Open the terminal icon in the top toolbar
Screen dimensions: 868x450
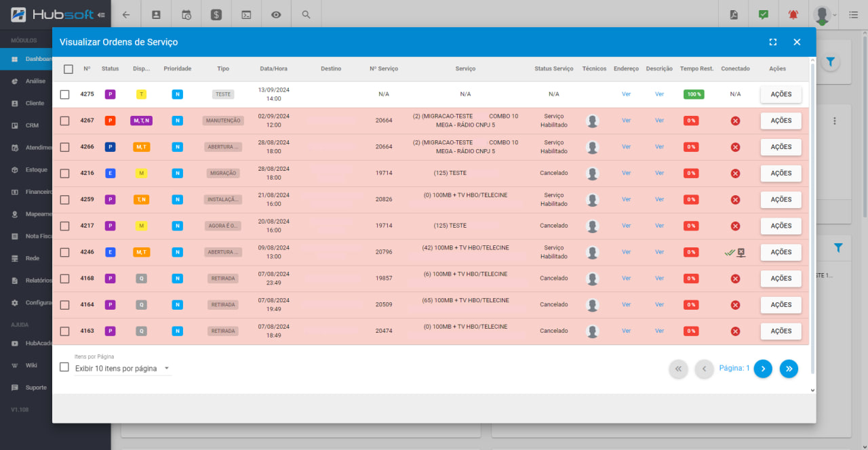tap(246, 14)
